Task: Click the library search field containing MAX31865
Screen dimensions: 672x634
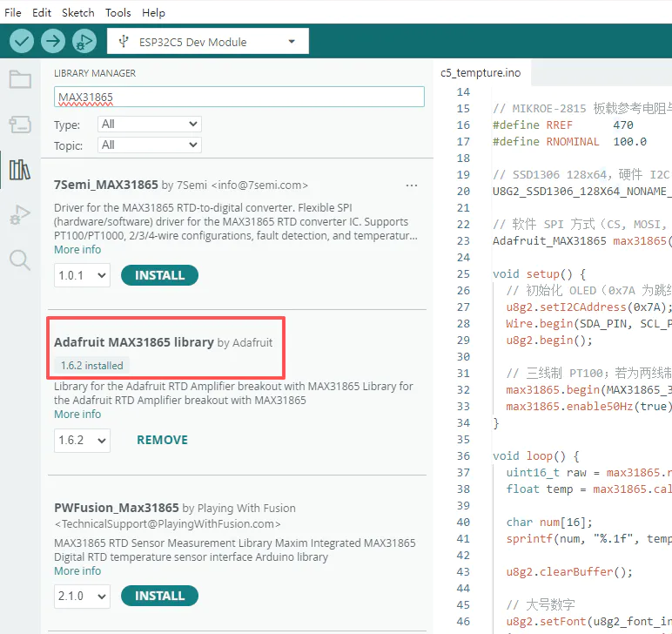Action: (x=239, y=97)
